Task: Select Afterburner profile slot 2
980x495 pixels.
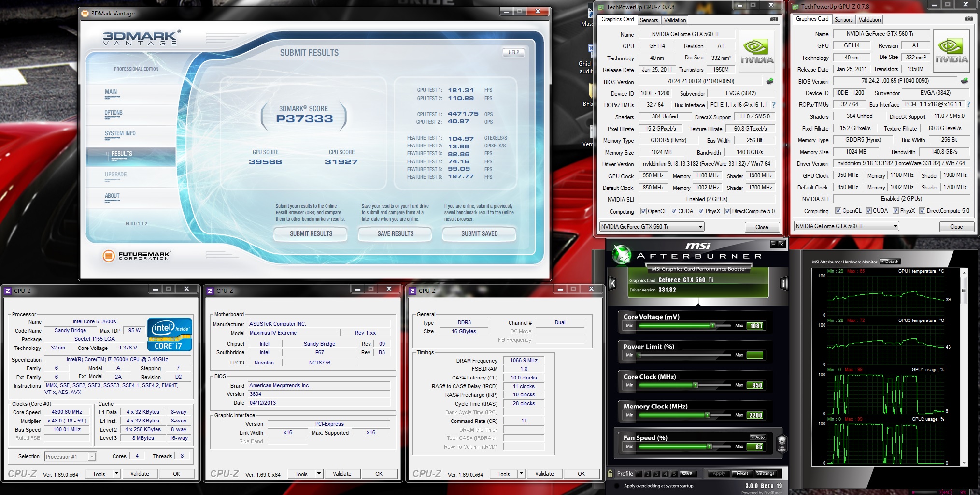Action: (648, 474)
